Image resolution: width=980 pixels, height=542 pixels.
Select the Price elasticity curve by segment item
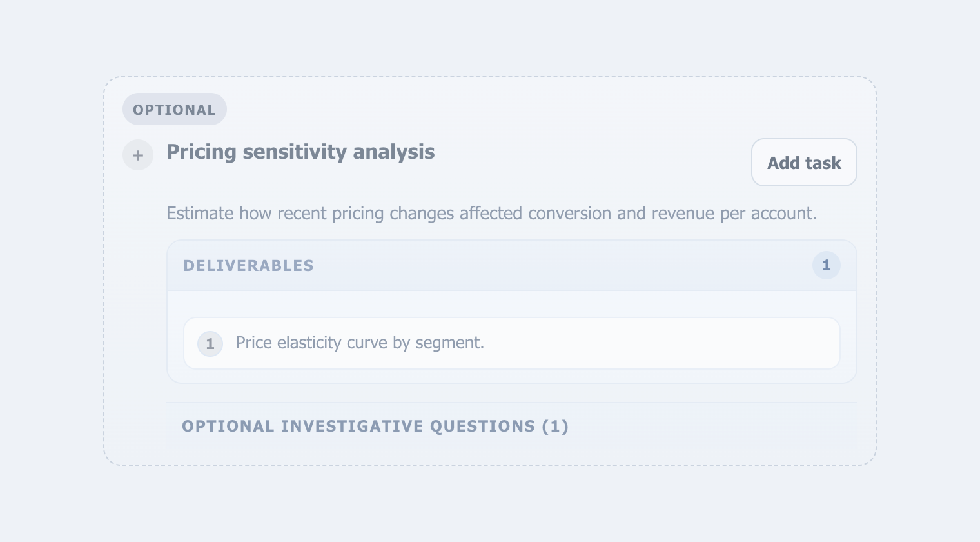511,343
